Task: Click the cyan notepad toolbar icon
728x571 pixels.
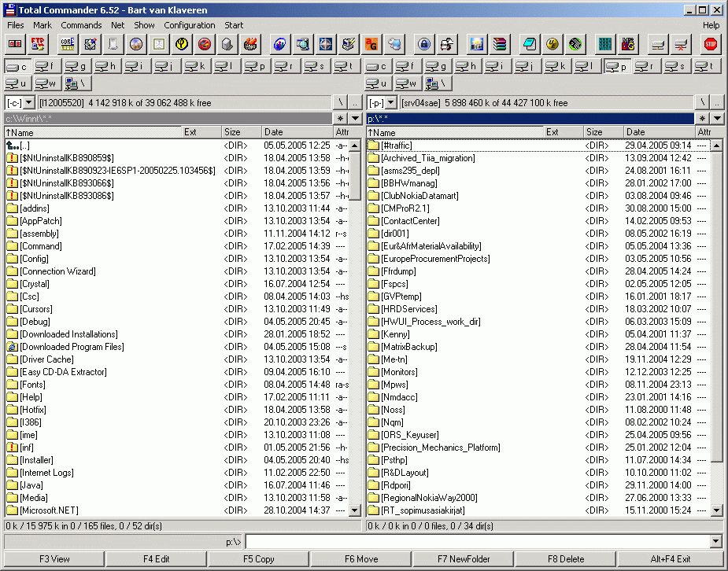Action: (x=530, y=44)
